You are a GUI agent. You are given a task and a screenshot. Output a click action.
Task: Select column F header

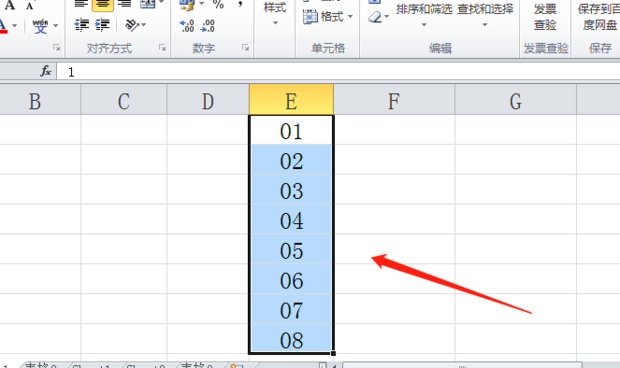(394, 101)
